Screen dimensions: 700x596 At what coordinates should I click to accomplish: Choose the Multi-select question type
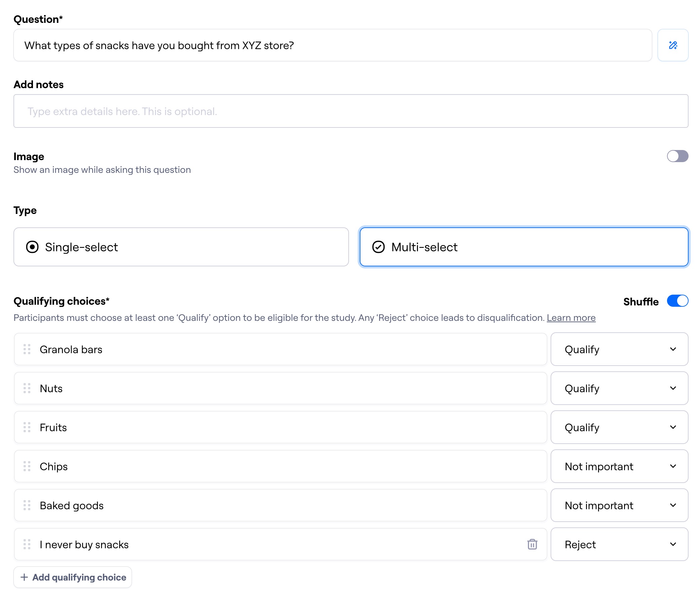click(x=523, y=247)
